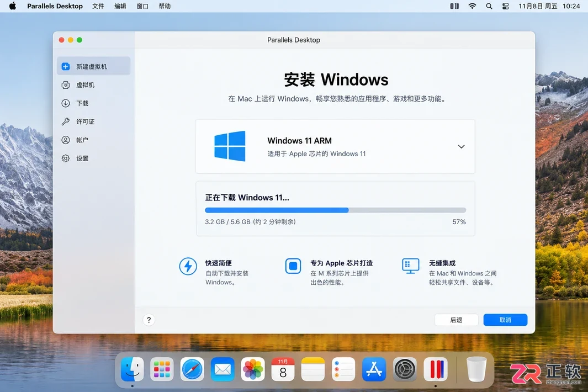
Task: Open Safari from the Dock
Action: [x=192, y=369]
